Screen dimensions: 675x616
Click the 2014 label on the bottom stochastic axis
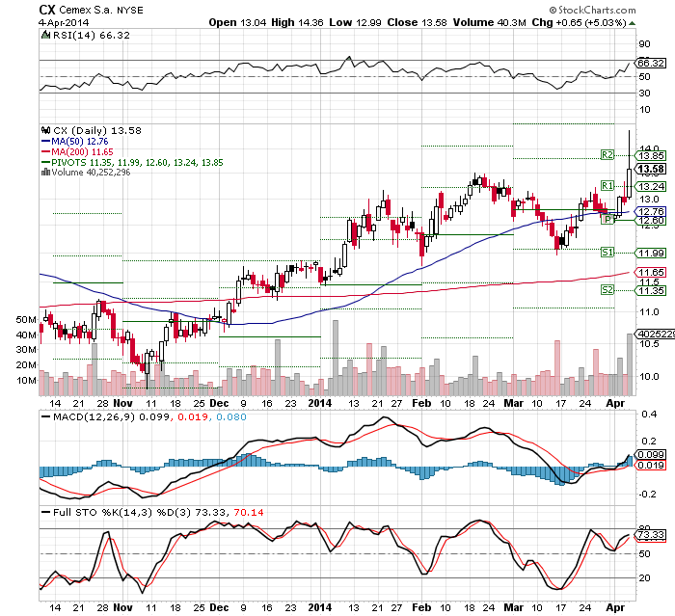point(320,607)
